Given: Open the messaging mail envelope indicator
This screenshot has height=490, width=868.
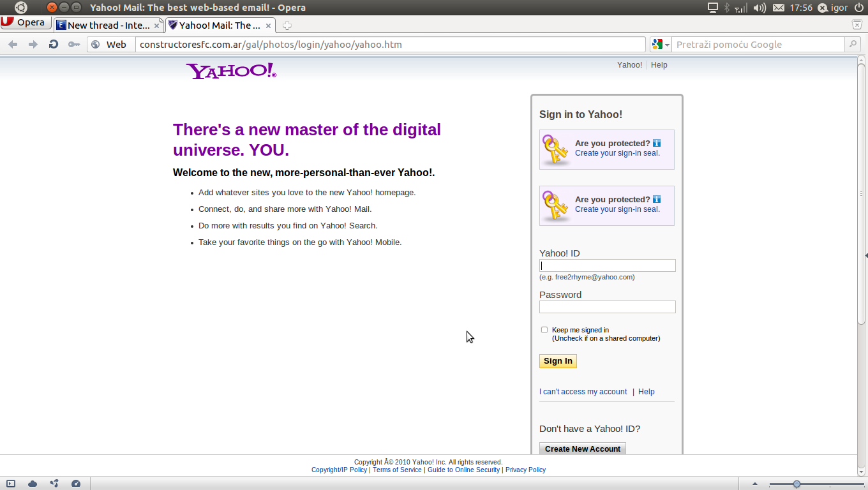Looking at the screenshot, I should point(778,8).
